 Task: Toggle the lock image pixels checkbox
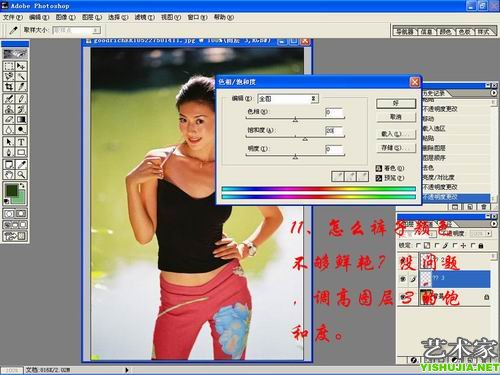point(437,245)
